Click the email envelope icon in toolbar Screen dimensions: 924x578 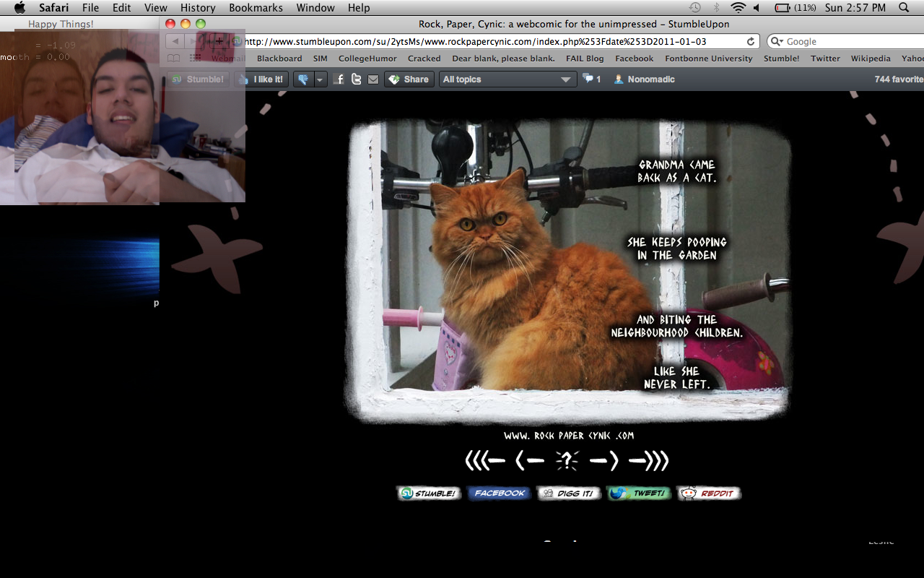click(x=372, y=79)
